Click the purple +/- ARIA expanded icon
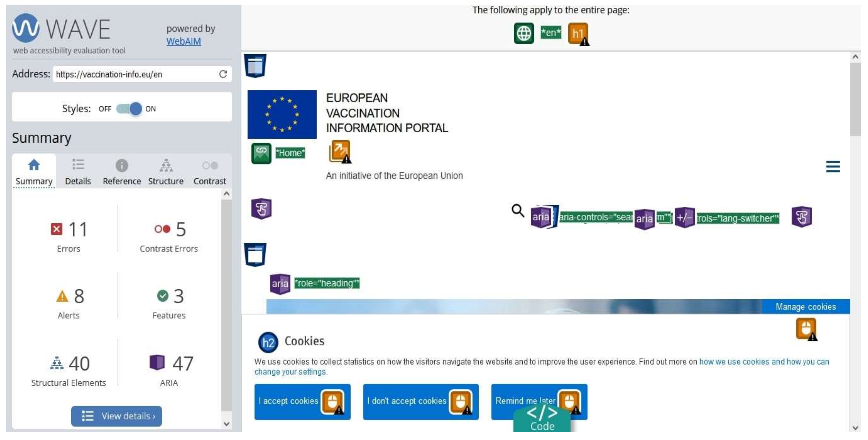This screenshot has width=868, height=440. (x=684, y=218)
